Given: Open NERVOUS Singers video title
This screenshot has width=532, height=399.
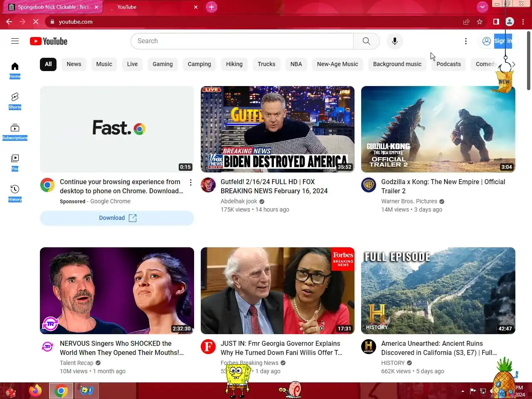Looking at the screenshot, I should (x=122, y=348).
